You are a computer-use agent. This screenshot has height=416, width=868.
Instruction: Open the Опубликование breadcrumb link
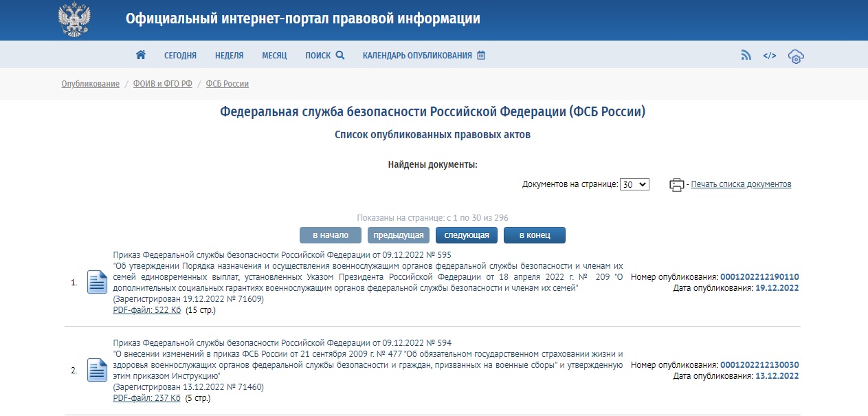click(90, 84)
